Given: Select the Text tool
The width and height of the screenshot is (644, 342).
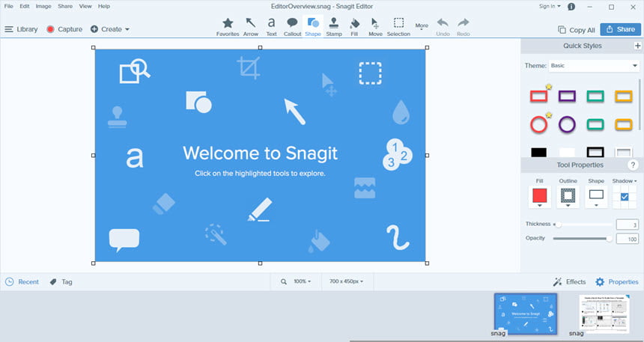Looking at the screenshot, I should pos(272,27).
